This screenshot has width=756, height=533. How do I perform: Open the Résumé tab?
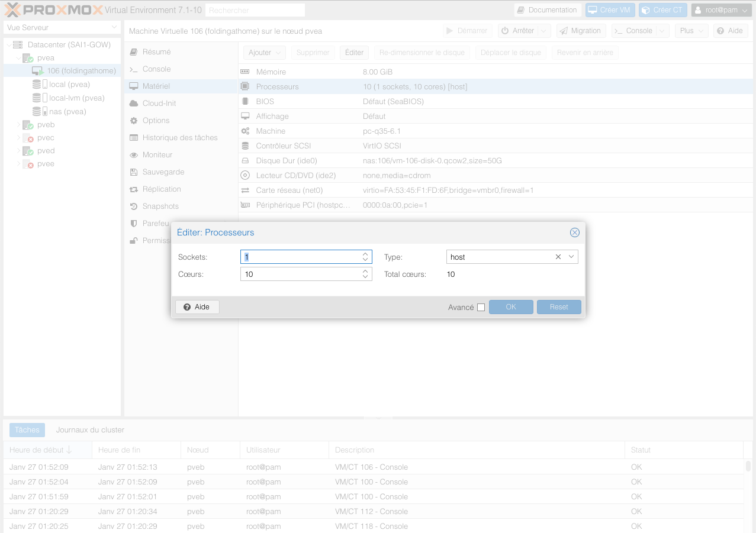pyautogui.click(x=181, y=52)
